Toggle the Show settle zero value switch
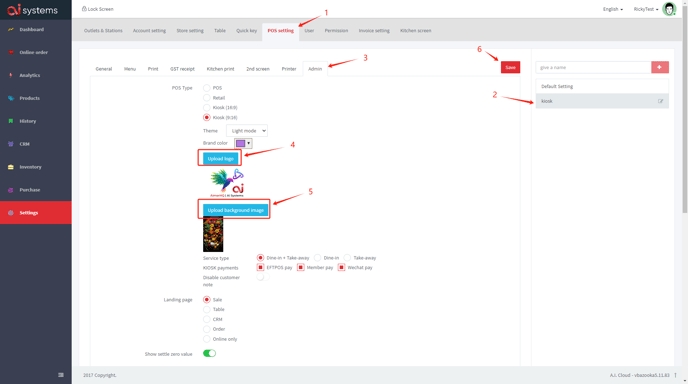This screenshot has width=688, height=384. [x=209, y=353]
